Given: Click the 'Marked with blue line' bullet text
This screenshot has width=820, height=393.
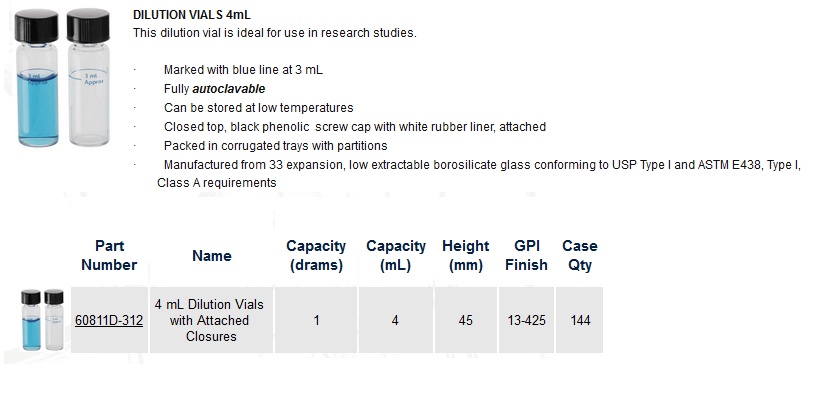Looking at the screenshot, I should coord(243,70).
